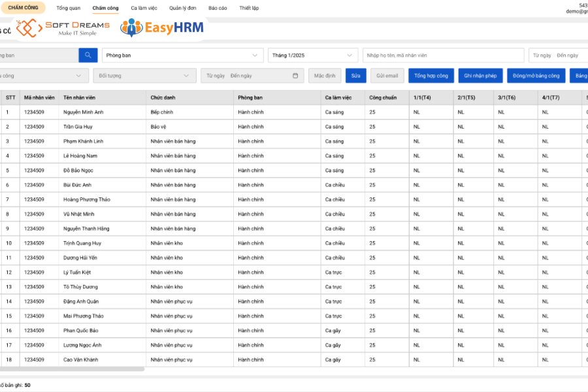Click the blue Sửa button
The width and height of the screenshot is (588, 392).
pyautogui.click(x=356, y=76)
